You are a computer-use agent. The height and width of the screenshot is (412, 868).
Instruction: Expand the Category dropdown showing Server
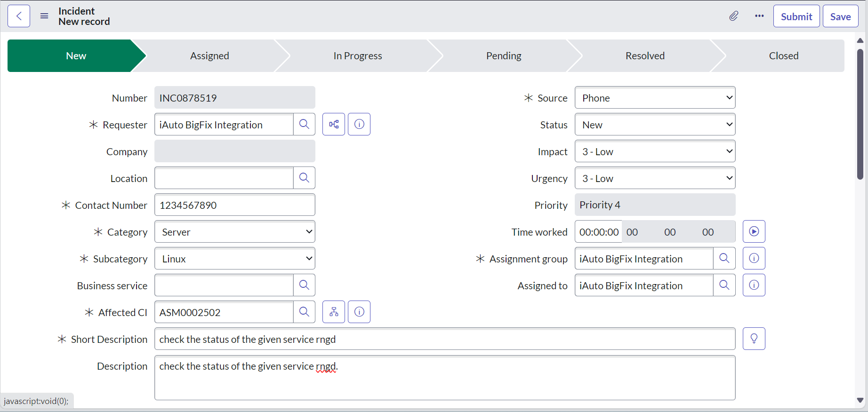tap(234, 232)
